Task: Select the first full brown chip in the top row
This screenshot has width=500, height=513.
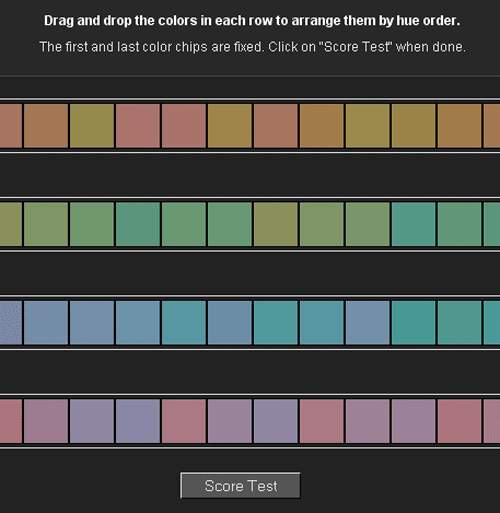Action: click(x=46, y=126)
